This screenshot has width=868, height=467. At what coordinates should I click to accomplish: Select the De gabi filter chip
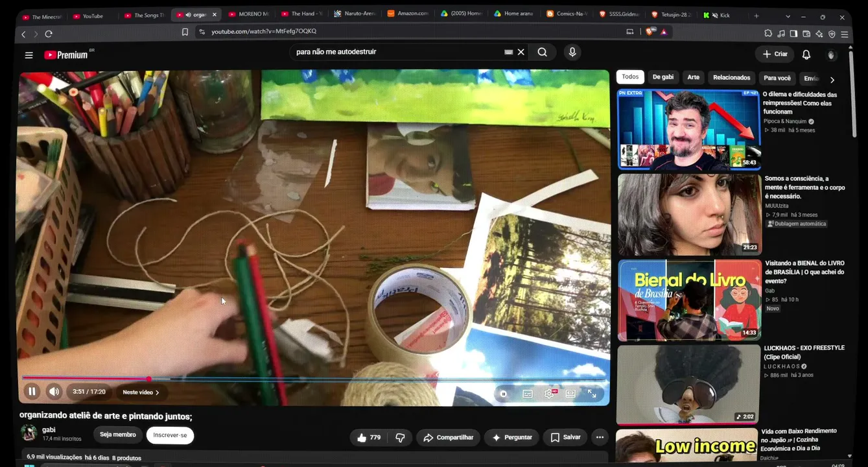[x=663, y=77]
